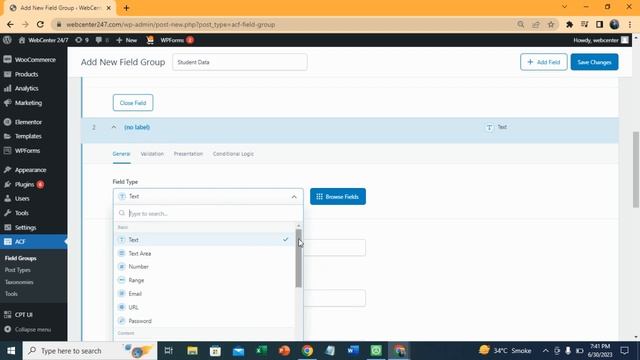Click the page vertical scrollbar

636,169
